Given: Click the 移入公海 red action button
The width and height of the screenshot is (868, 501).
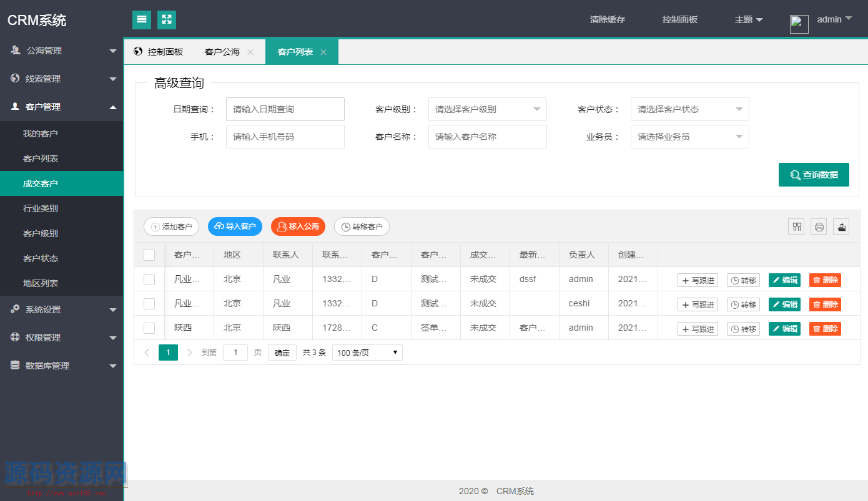Looking at the screenshot, I should pos(298,226).
